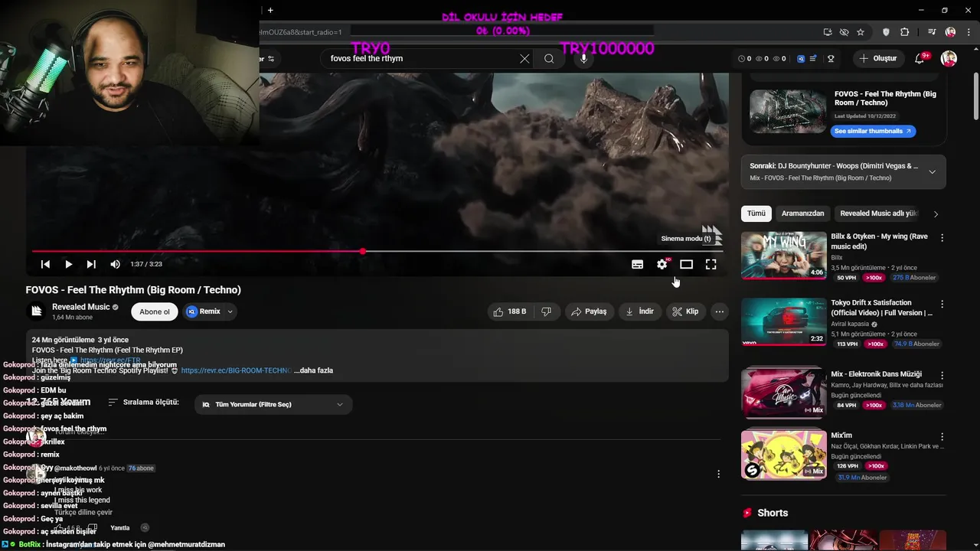This screenshot has height=551, width=980.
Task: Download the video with İndir
Action: pyautogui.click(x=639, y=311)
